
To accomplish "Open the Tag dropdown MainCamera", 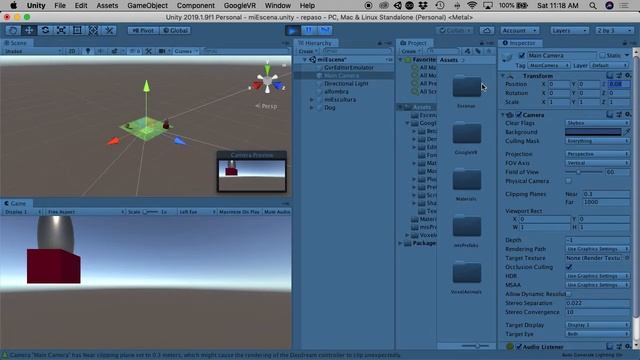I will (549, 65).
